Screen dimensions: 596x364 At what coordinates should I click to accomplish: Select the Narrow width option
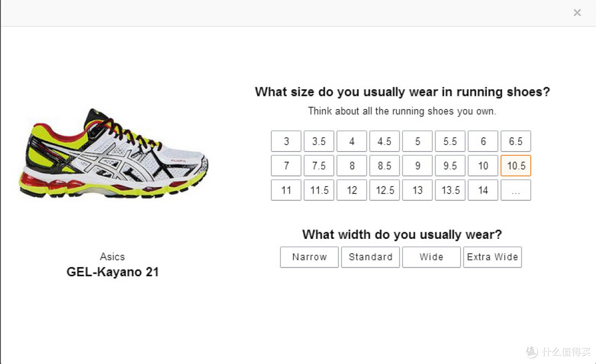pos(310,257)
